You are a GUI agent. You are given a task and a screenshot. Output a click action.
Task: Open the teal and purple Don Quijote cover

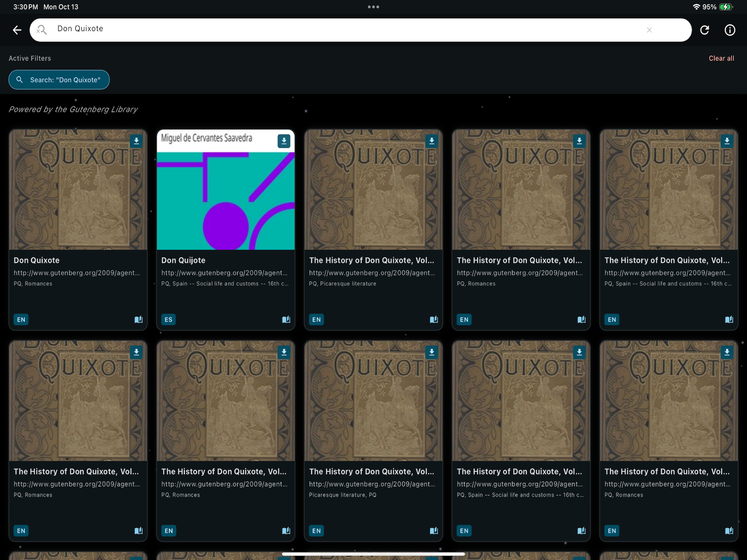(226, 189)
